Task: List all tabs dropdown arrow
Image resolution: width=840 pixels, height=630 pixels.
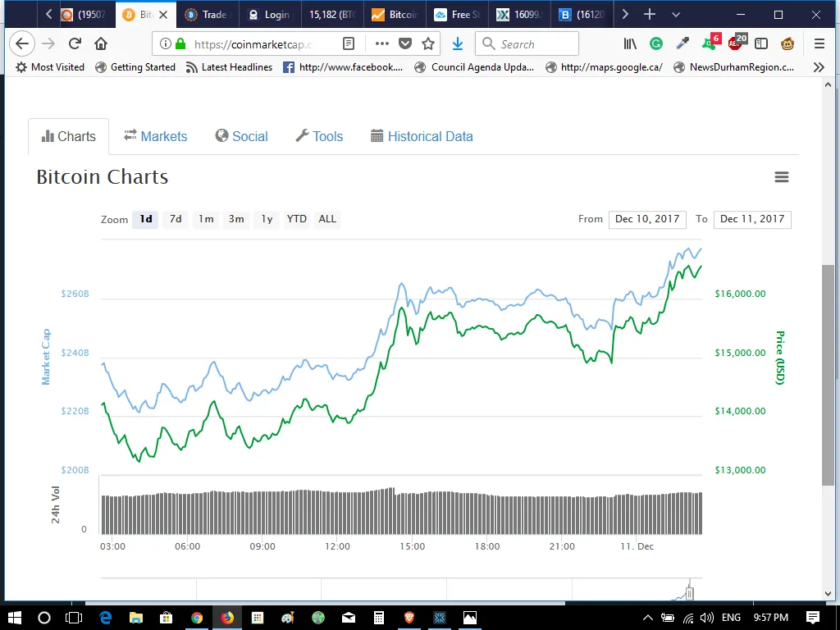Action: pos(676,15)
